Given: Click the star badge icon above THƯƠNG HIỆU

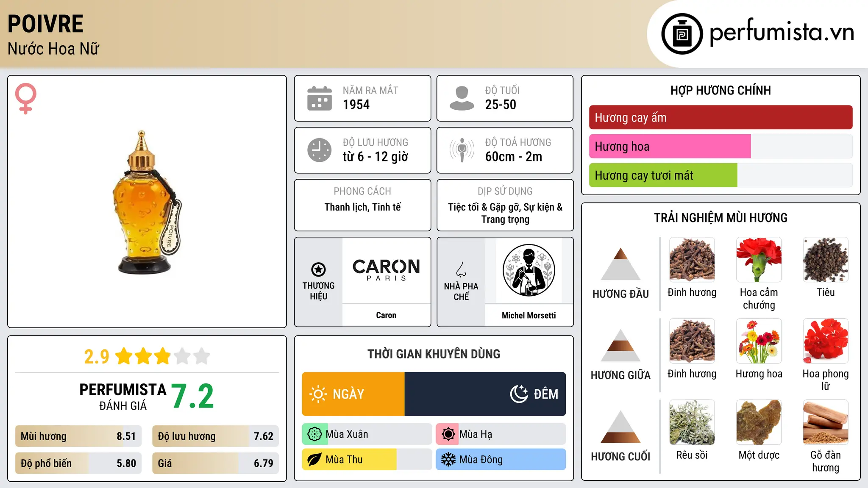Looking at the screenshot, I should pyautogui.click(x=318, y=269).
